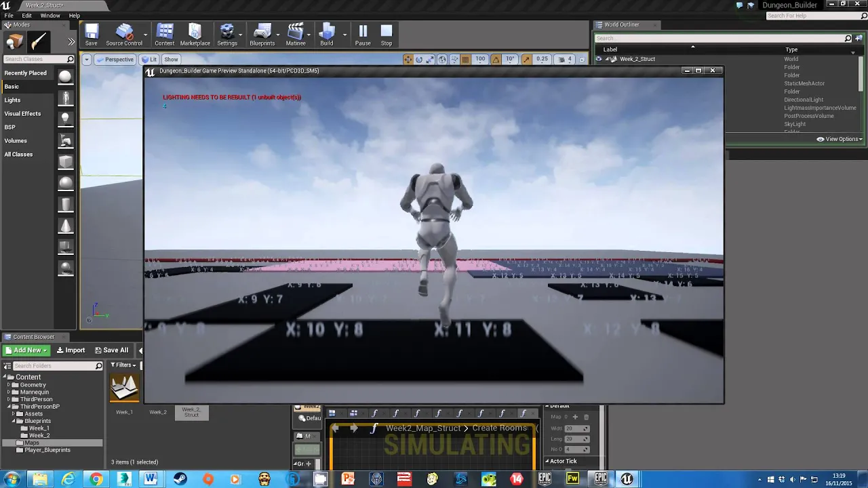Expand the Geometry folder
Image resolution: width=868 pixels, height=488 pixels.
pos(9,385)
